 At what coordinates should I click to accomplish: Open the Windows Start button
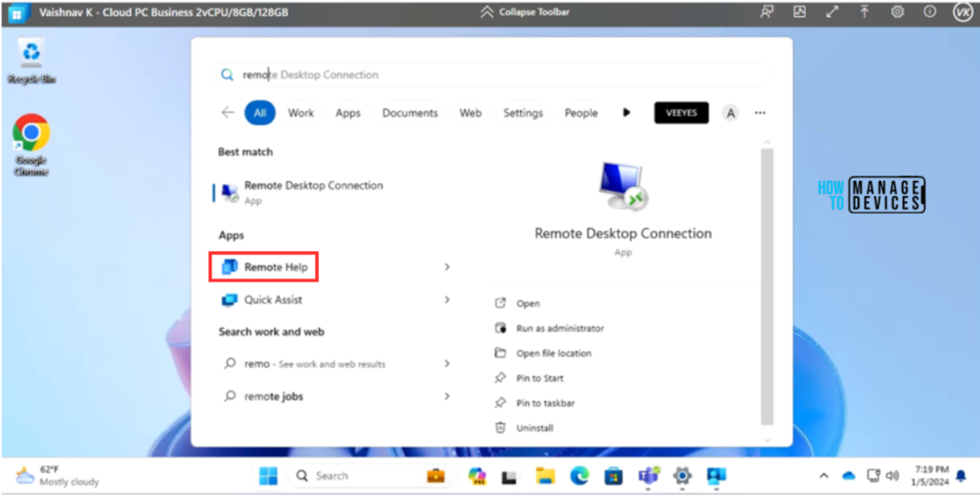click(x=268, y=476)
